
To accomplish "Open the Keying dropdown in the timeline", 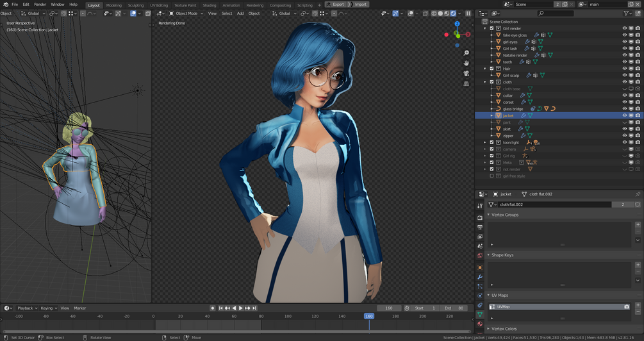I will coord(49,308).
